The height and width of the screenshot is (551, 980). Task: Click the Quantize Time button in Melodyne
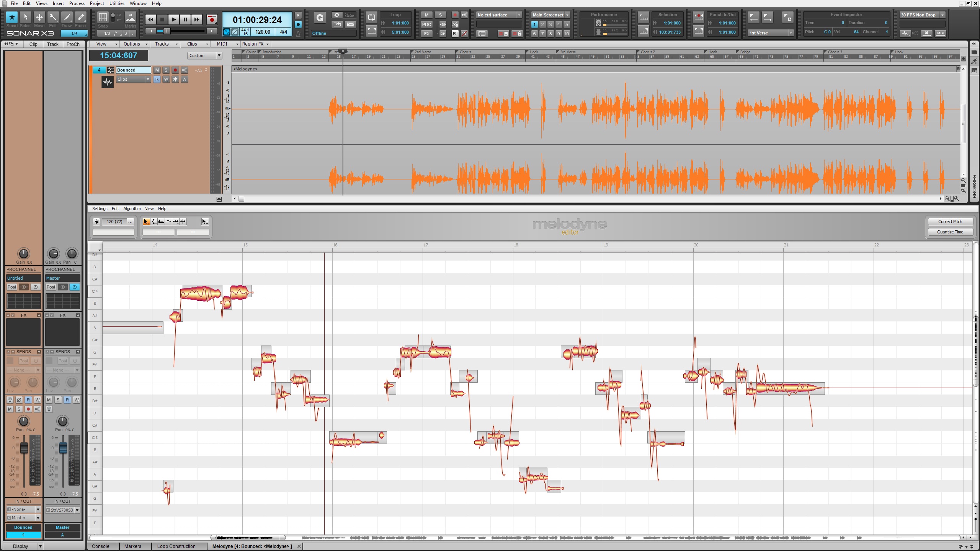950,231
